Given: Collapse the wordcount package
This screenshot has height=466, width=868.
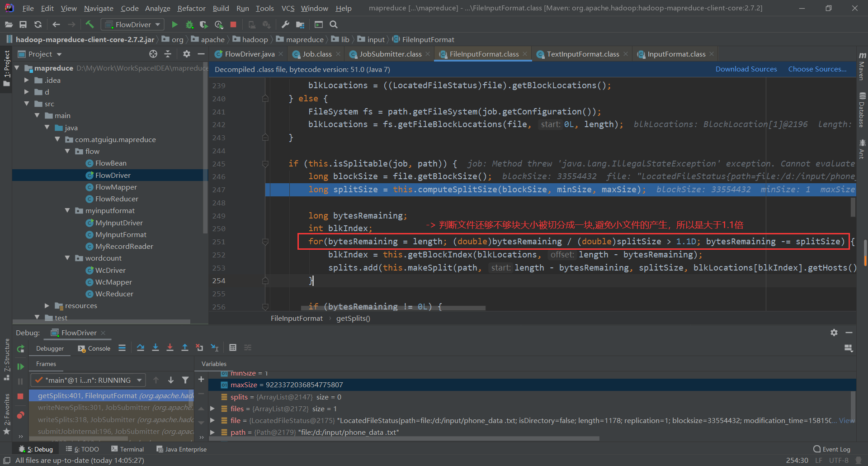Looking at the screenshot, I should [x=67, y=258].
